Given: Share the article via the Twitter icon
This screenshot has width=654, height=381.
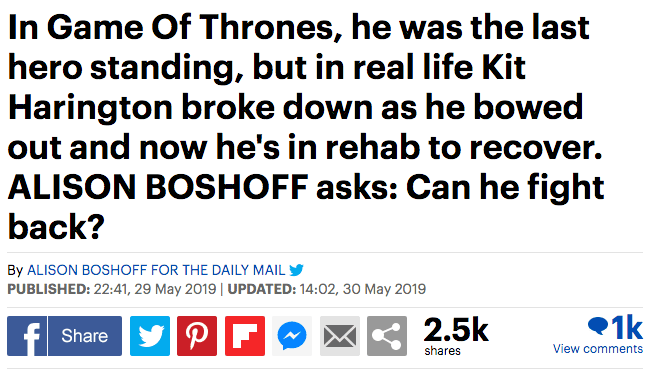Looking at the screenshot, I should [x=150, y=336].
